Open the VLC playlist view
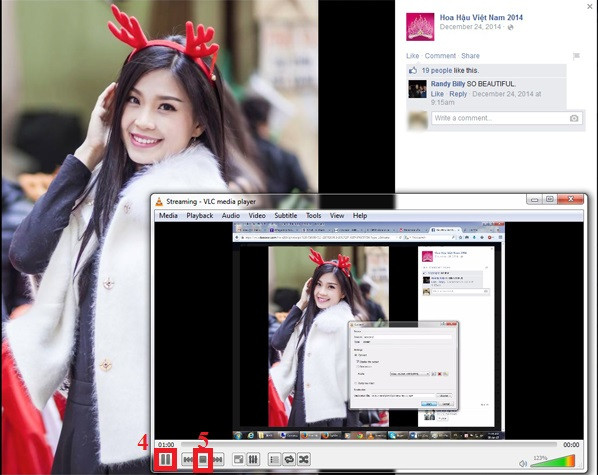The width and height of the screenshot is (598, 475). coord(274,460)
